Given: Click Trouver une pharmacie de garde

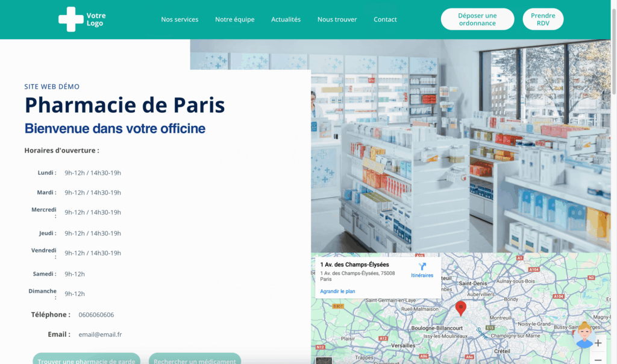Looking at the screenshot, I should (x=86, y=359).
